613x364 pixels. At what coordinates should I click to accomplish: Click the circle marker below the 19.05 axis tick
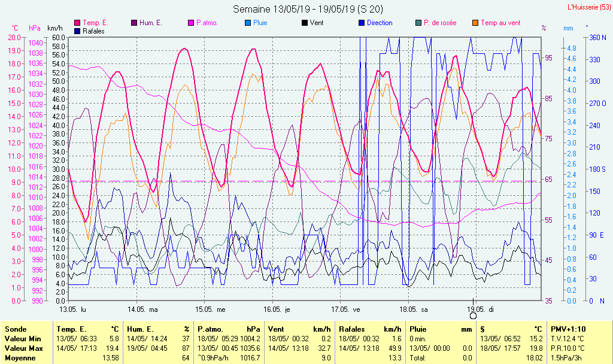coord(473,316)
